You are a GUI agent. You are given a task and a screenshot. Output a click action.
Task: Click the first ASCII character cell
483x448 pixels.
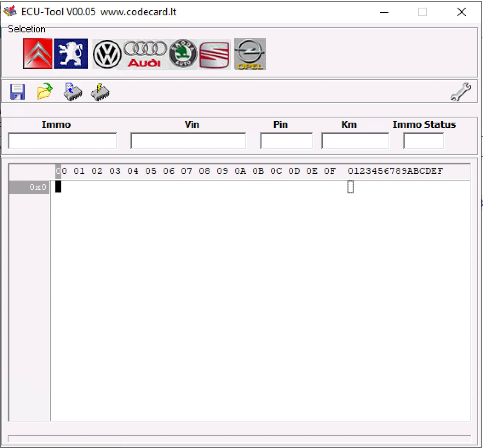pos(351,187)
